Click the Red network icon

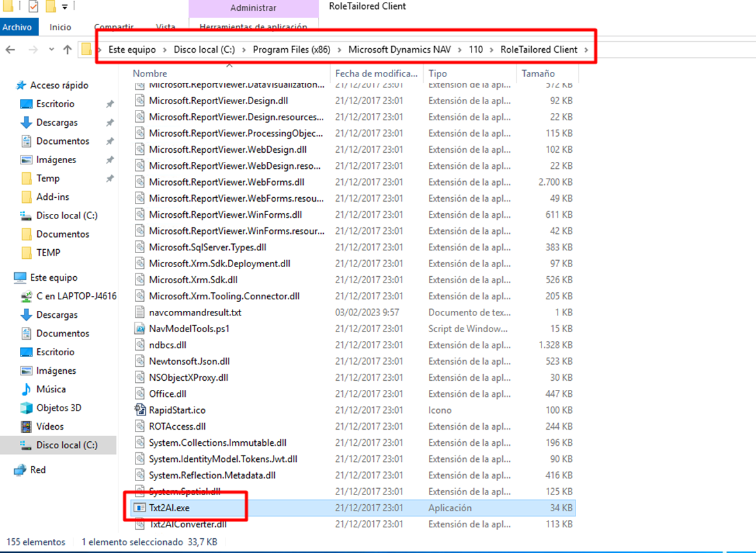[20, 470]
